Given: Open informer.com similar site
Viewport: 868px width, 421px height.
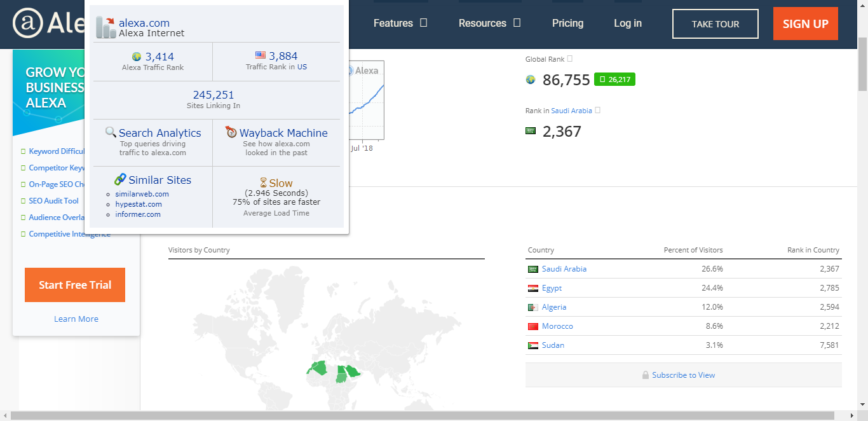Looking at the screenshot, I should coord(138,214).
